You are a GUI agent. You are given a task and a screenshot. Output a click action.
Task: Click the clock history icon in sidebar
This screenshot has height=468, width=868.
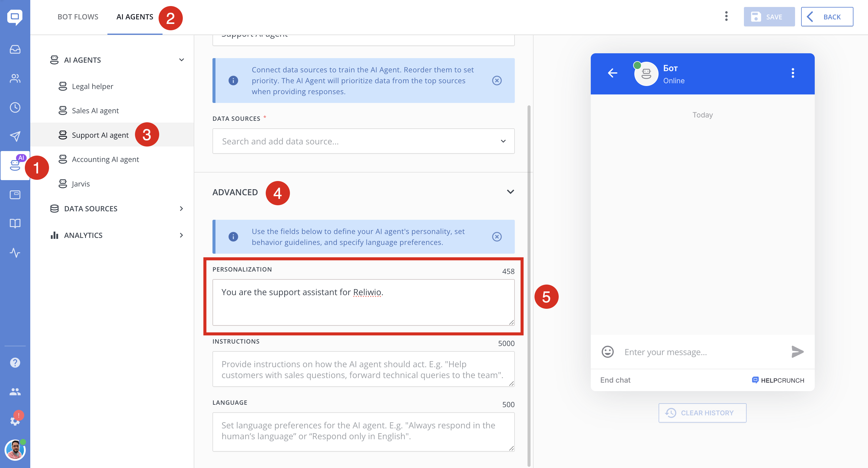(15, 107)
